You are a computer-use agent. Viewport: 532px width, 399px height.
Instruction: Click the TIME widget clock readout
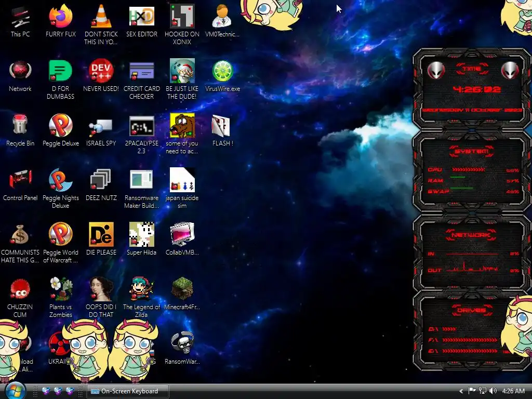476,89
